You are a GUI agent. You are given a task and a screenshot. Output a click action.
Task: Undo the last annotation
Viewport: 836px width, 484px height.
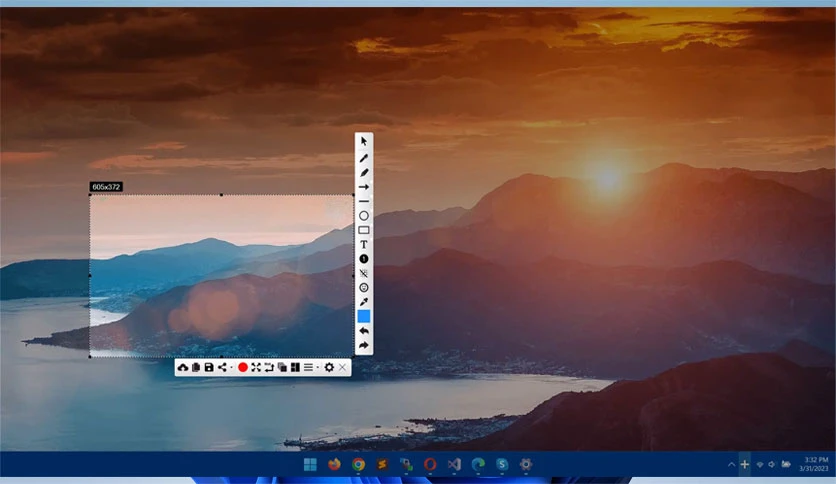click(364, 331)
